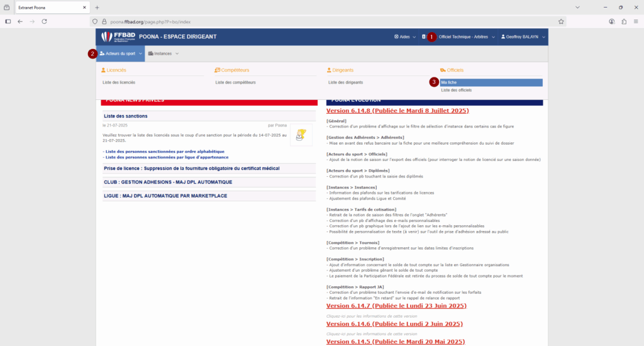This screenshot has width=644, height=346.
Task: Click the 'le 21-07-2025' news date
Action: [115, 125]
